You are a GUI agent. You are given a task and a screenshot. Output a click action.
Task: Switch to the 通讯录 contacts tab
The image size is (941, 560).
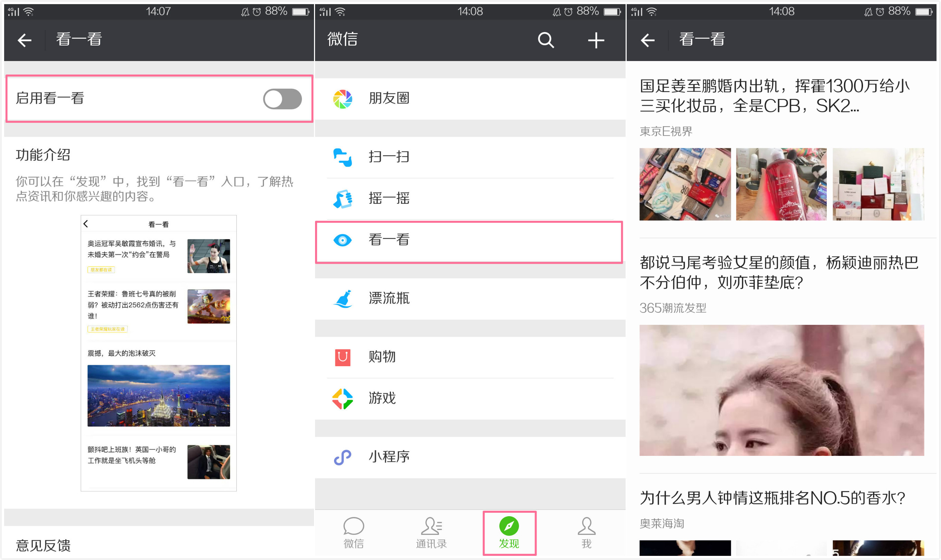[431, 533]
